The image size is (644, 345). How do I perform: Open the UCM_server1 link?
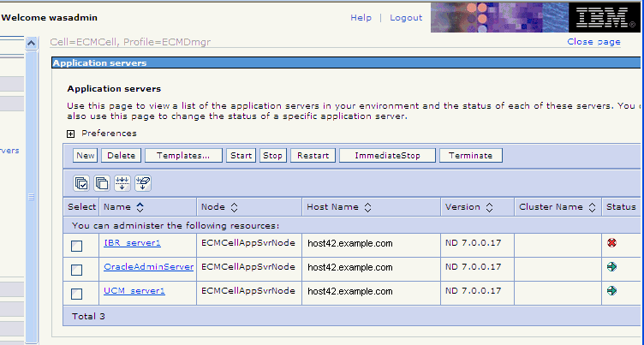click(134, 291)
